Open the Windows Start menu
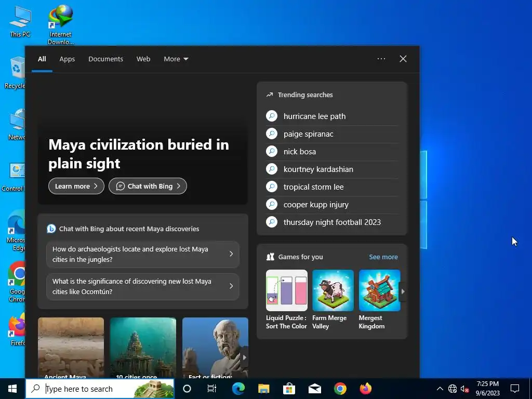532x399 pixels. 12,389
